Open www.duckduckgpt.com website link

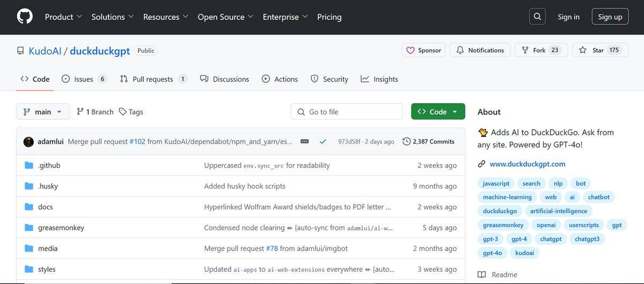click(528, 164)
